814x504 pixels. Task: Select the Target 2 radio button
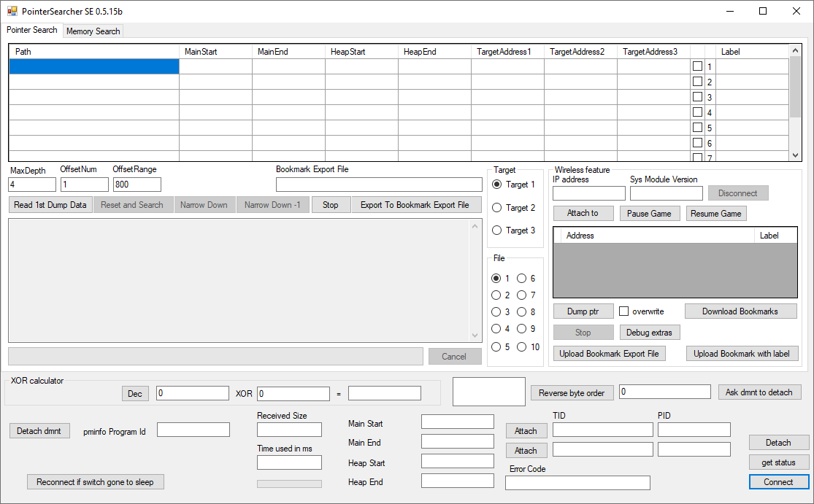[x=496, y=206]
